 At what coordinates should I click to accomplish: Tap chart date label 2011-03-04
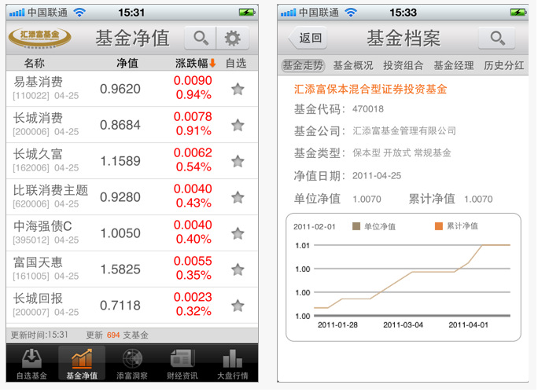pos(403,325)
